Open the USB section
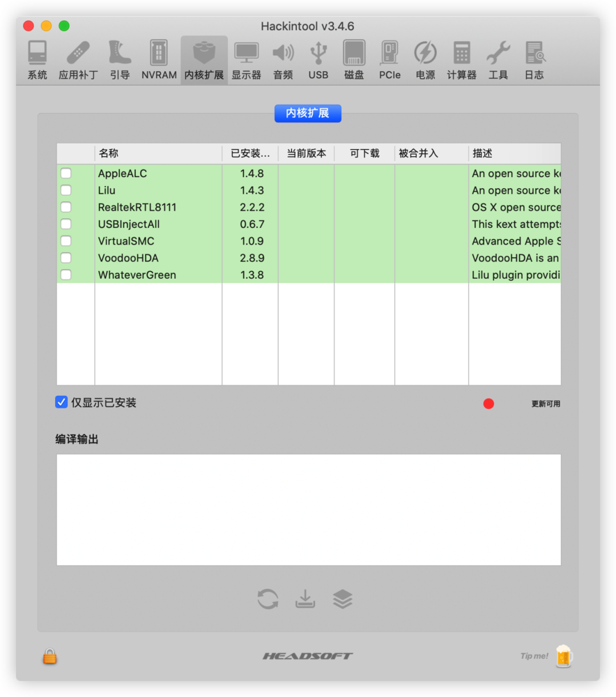This screenshot has width=616, height=697. (318, 60)
